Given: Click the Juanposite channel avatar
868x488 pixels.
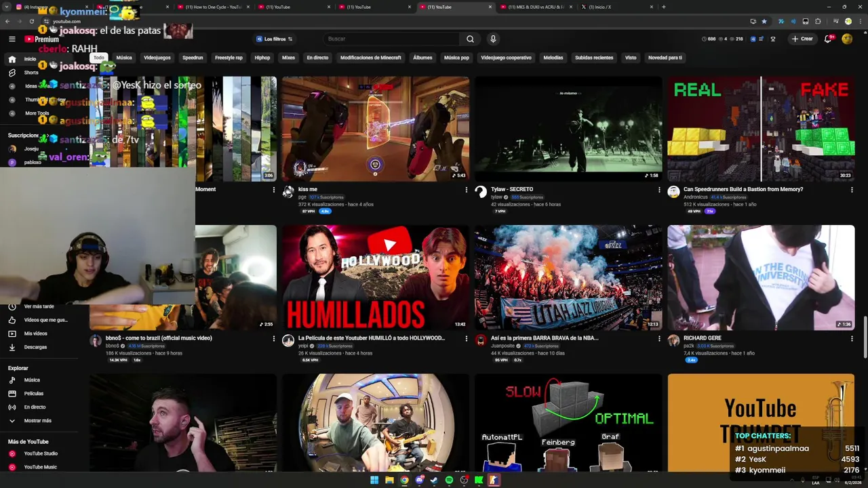Looking at the screenshot, I should click(481, 341).
